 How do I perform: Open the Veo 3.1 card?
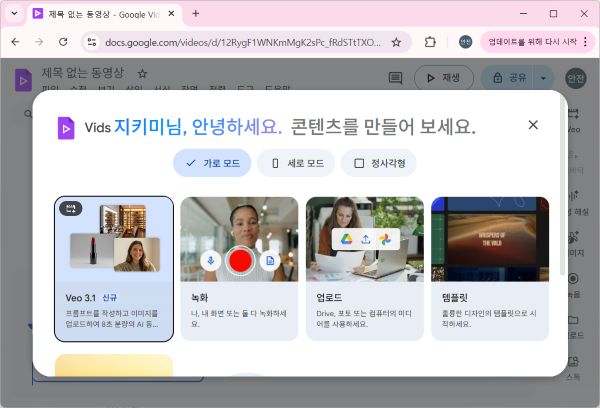[114, 269]
